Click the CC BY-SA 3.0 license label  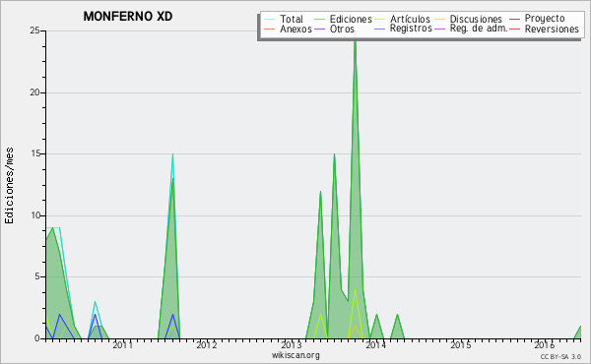click(560, 356)
